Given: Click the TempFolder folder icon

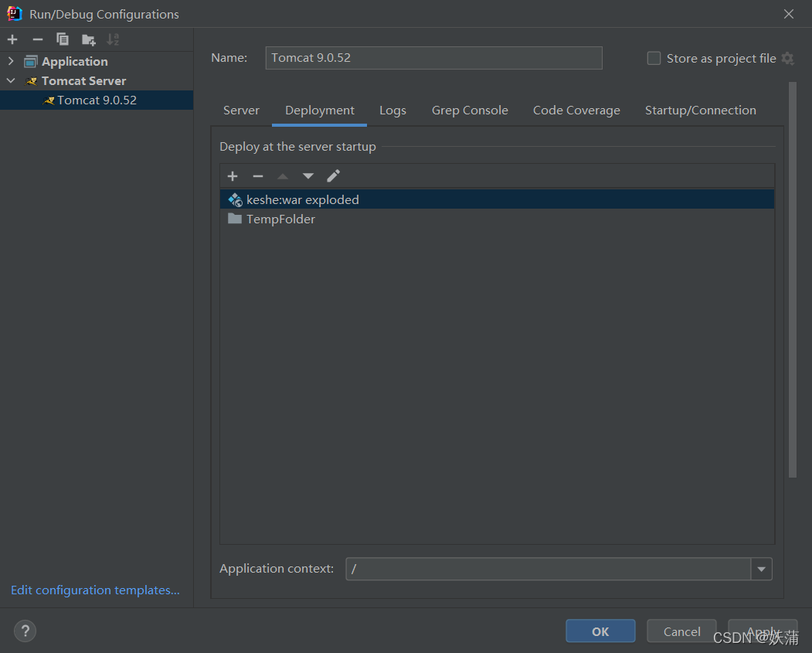Looking at the screenshot, I should tap(235, 219).
